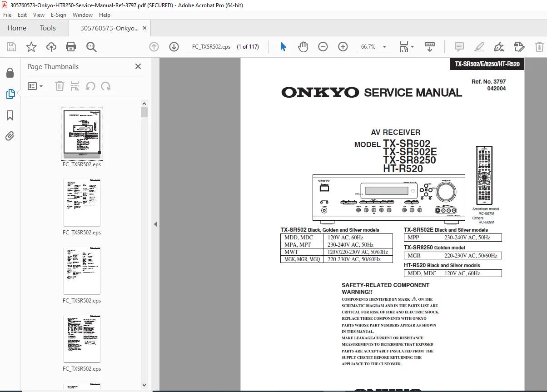Click the thumbnails panel scrollbar handle
This screenshot has width=547, height=392.
click(x=144, y=112)
